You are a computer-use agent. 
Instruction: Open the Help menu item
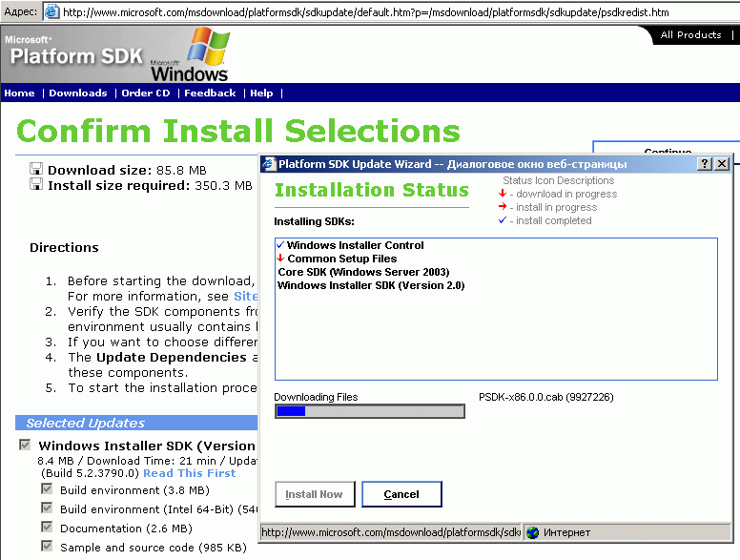[261, 93]
